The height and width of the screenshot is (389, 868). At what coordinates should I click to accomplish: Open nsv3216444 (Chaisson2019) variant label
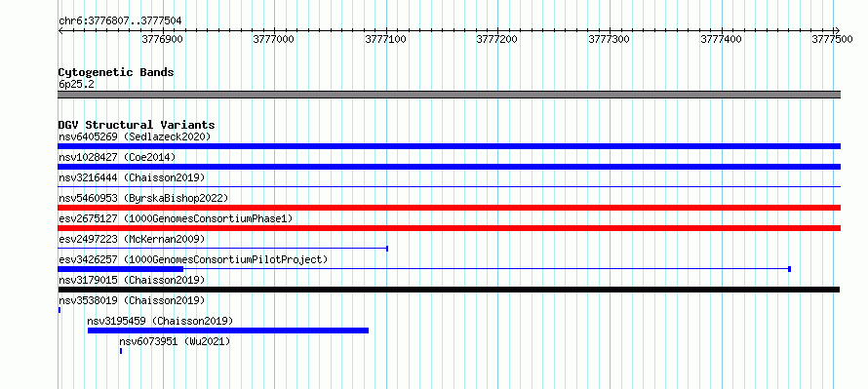coord(132,177)
